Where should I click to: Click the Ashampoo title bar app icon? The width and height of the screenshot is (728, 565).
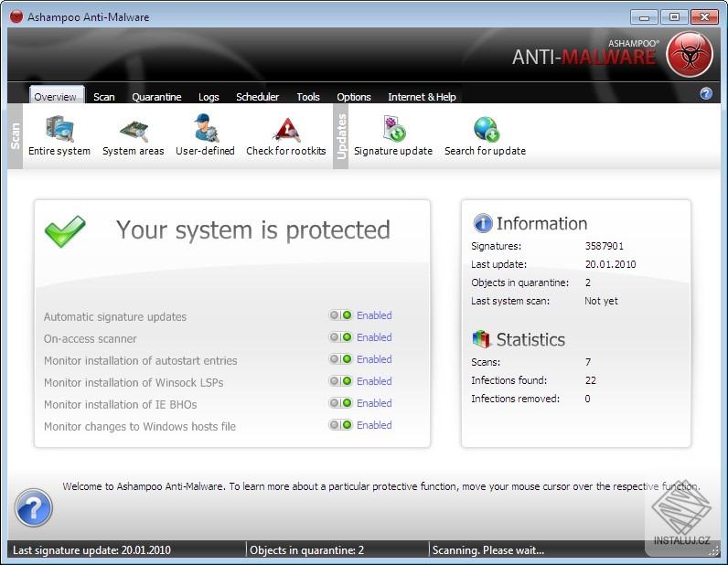16,16
